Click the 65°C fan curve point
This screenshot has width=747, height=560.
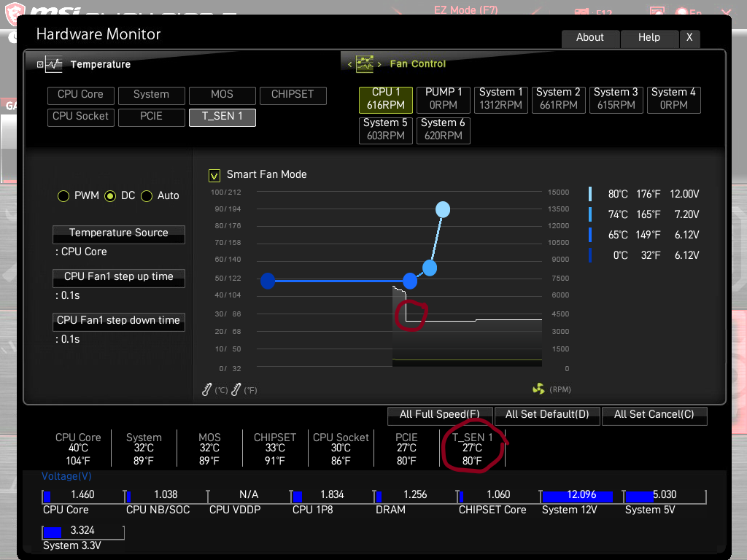[x=410, y=281]
